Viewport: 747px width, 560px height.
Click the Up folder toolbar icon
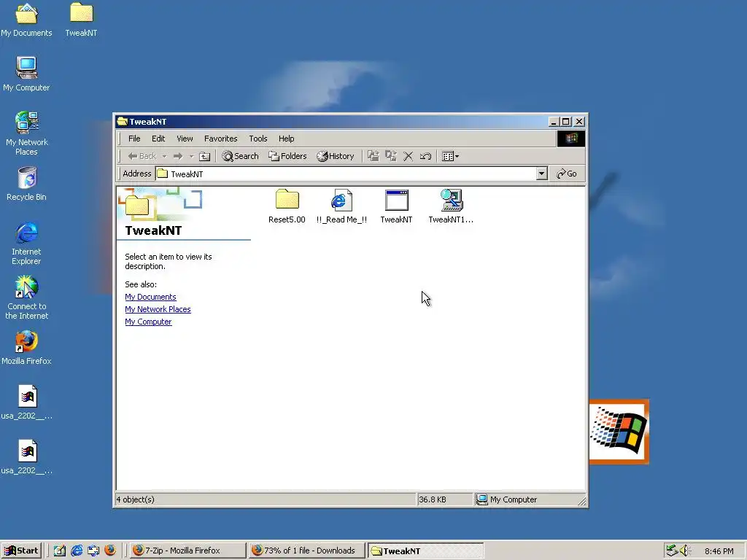pyautogui.click(x=204, y=156)
